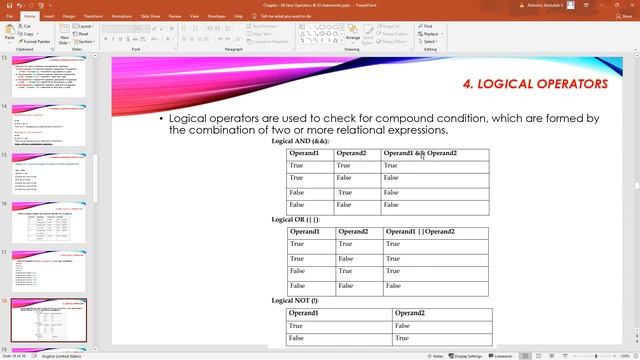Click the font name combo box
Screen dimensions: 640x360
(x=118, y=29)
